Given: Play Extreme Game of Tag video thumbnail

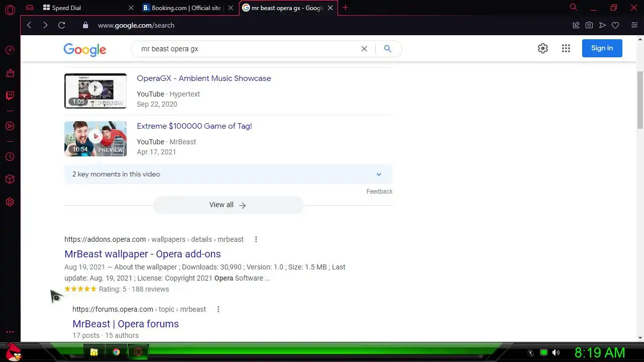Looking at the screenshot, I should [96, 139].
